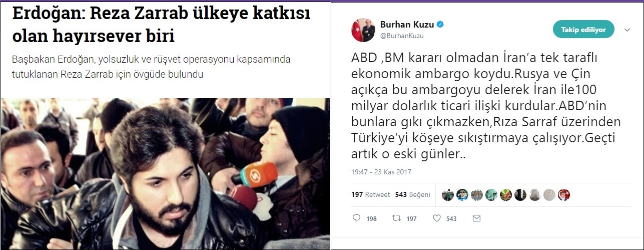Expand the tweet options chevron
The width and height of the screenshot is (644, 250).
click(x=627, y=30)
